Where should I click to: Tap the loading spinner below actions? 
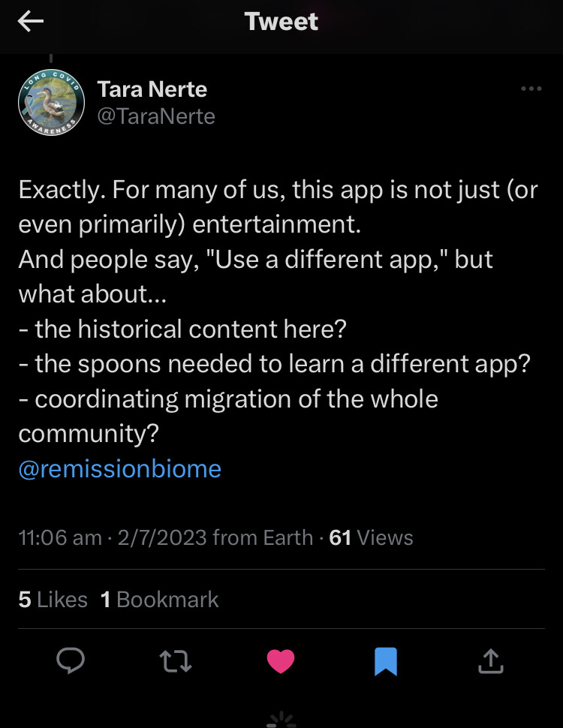coord(281,719)
